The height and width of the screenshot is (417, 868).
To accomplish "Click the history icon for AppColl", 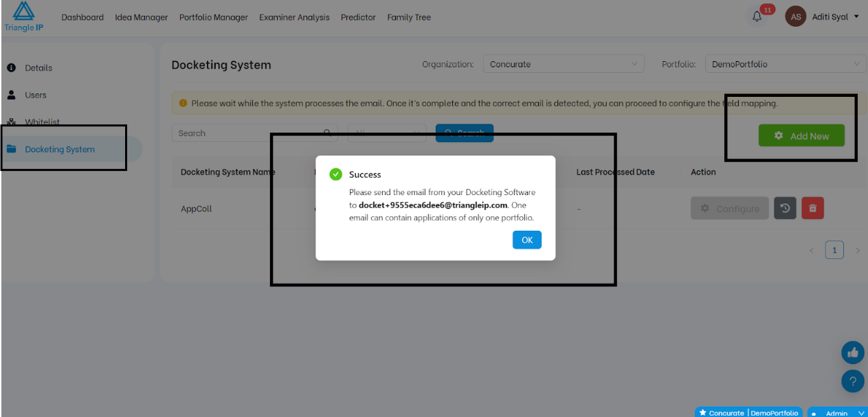I will 785,208.
